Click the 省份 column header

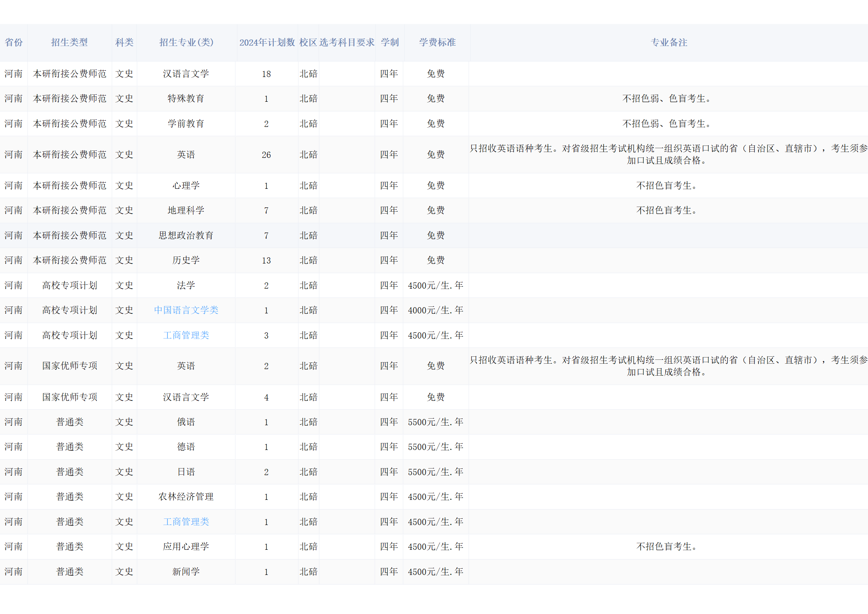click(14, 42)
